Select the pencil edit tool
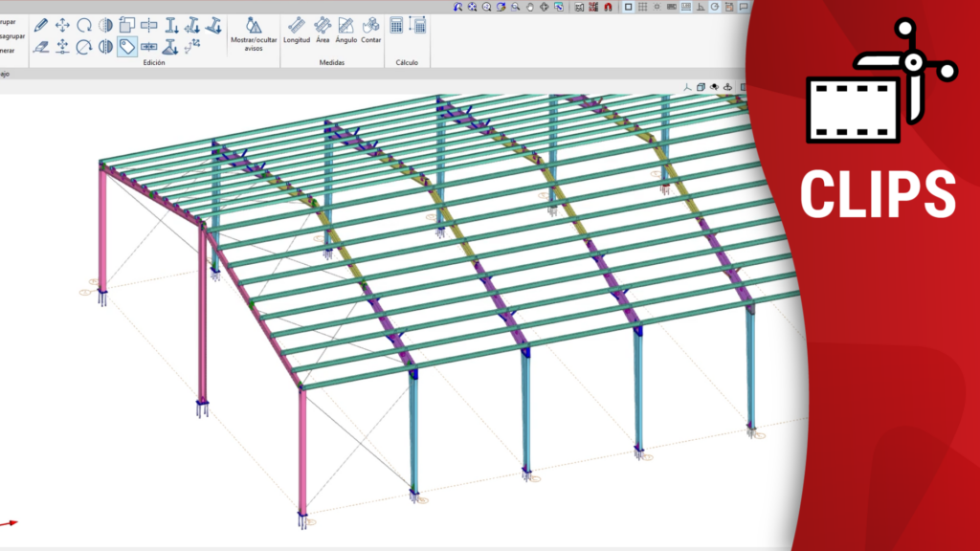This screenshot has height=551, width=980. (41, 26)
